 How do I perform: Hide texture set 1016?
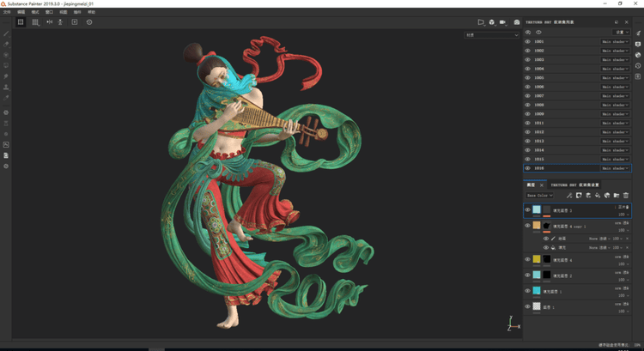[528, 168]
